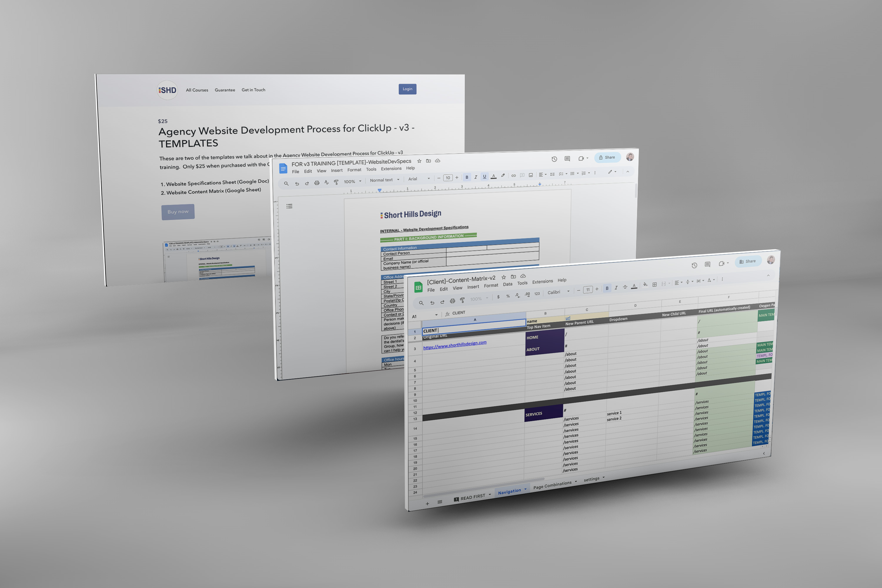
Task: Click Share in the Google Docs window
Action: click(607, 158)
